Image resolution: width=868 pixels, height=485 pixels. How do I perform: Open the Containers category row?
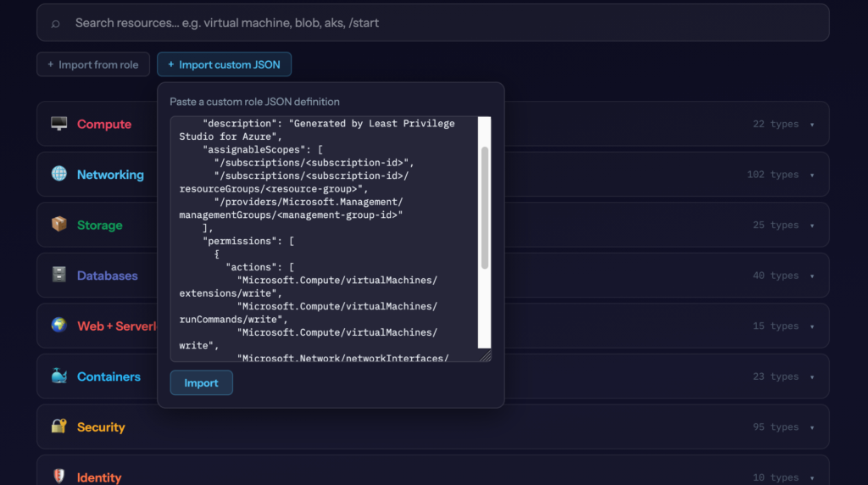(108, 376)
